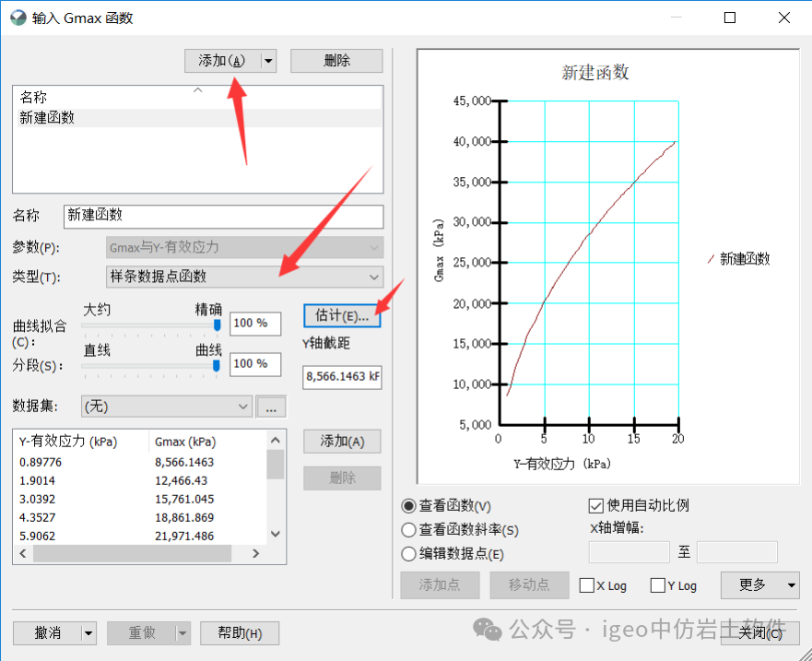Click the 添加(A) button at the top

point(221,61)
